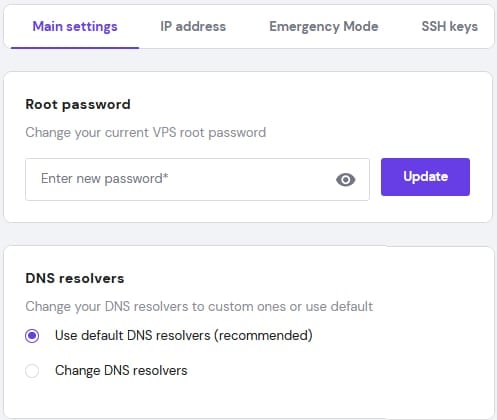
Task: Click the DNS resolvers description text
Action: [199, 306]
